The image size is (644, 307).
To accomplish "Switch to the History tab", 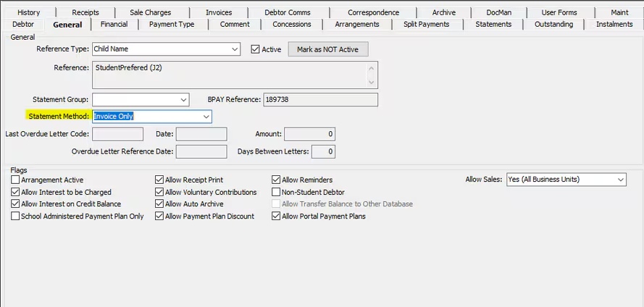I will [x=29, y=12].
